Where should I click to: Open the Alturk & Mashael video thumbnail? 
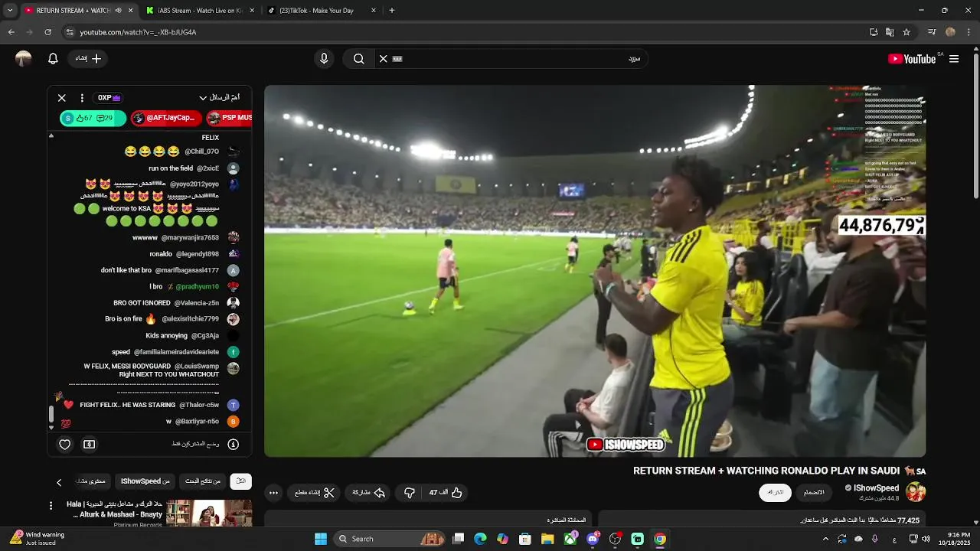coord(209,514)
